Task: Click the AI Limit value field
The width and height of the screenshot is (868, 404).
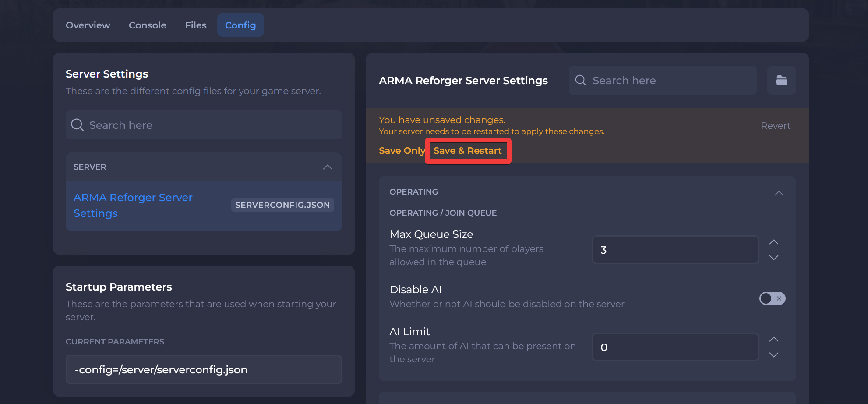Action: [x=675, y=347]
